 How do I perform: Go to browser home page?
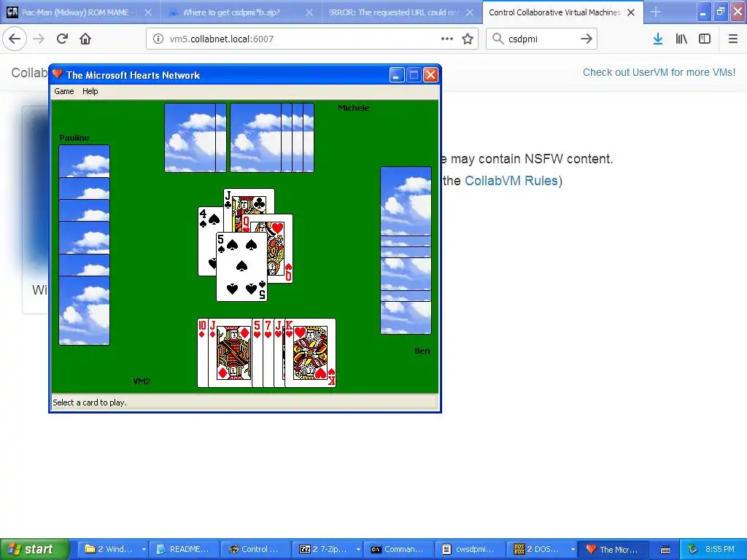[85, 39]
